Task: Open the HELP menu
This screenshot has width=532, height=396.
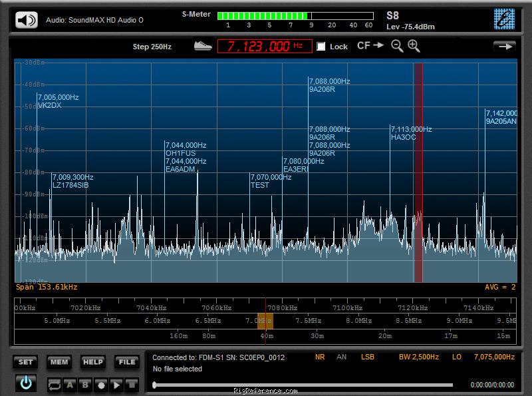Action: pyautogui.click(x=93, y=362)
